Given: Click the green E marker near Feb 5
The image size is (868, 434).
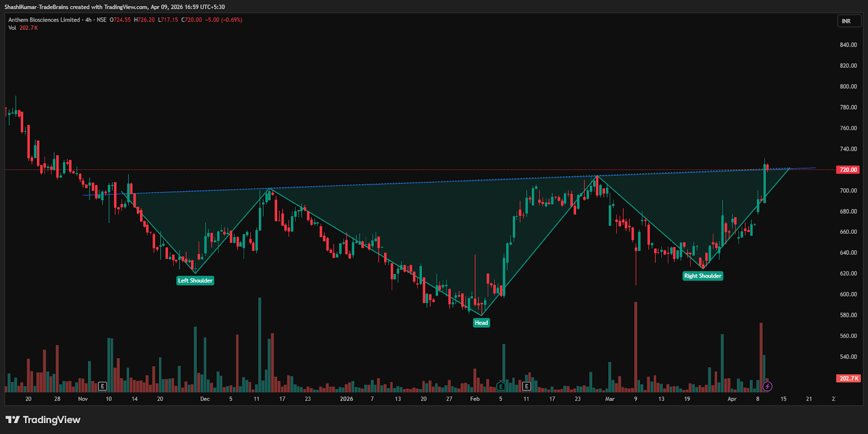Looking at the screenshot, I should 501,386.
